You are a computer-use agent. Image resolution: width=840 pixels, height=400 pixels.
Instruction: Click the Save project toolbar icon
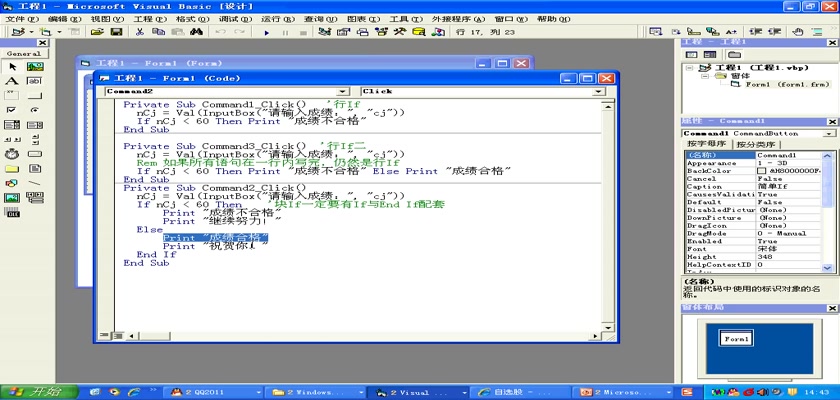tap(117, 33)
